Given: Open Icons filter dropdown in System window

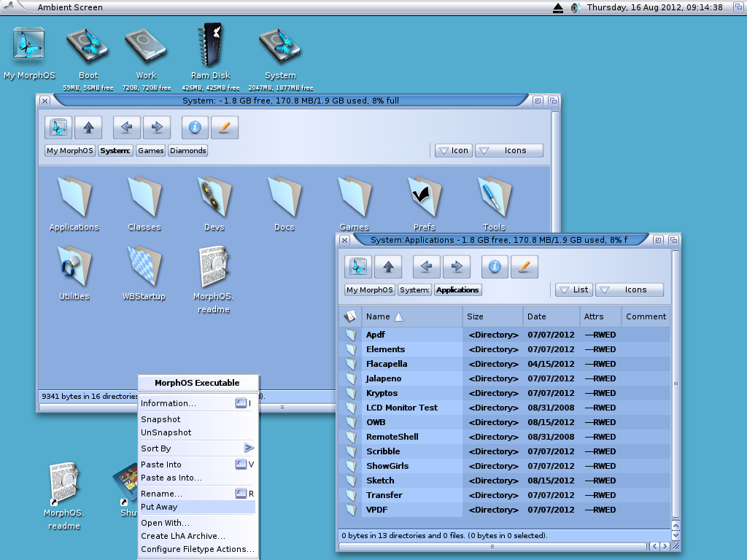Looking at the screenshot, I should pyautogui.click(x=509, y=150).
